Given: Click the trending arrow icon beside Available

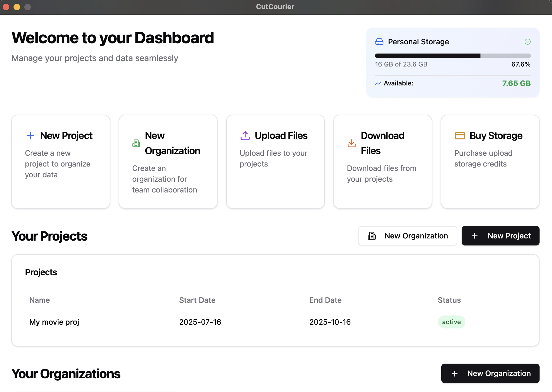Looking at the screenshot, I should pos(378,83).
